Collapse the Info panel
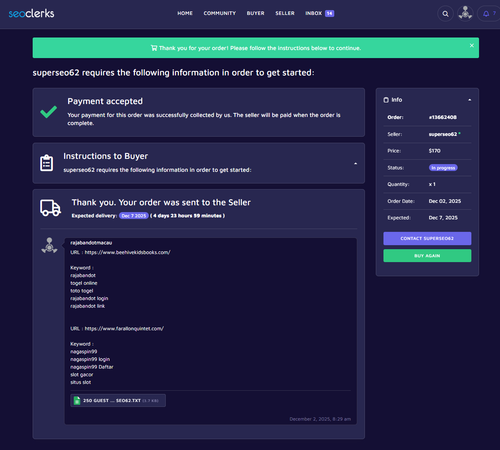The height and width of the screenshot is (450, 500). pyautogui.click(x=469, y=100)
